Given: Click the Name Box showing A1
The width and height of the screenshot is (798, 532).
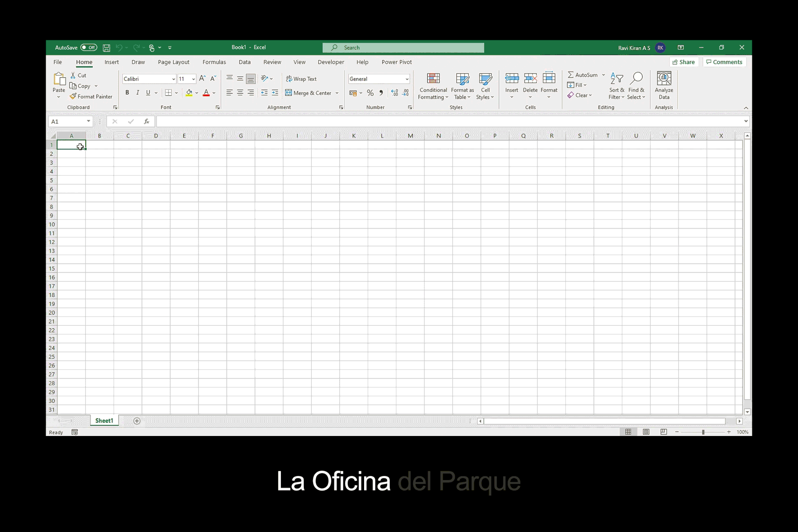Looking at the screenshot, I should (x=69, y=121).
